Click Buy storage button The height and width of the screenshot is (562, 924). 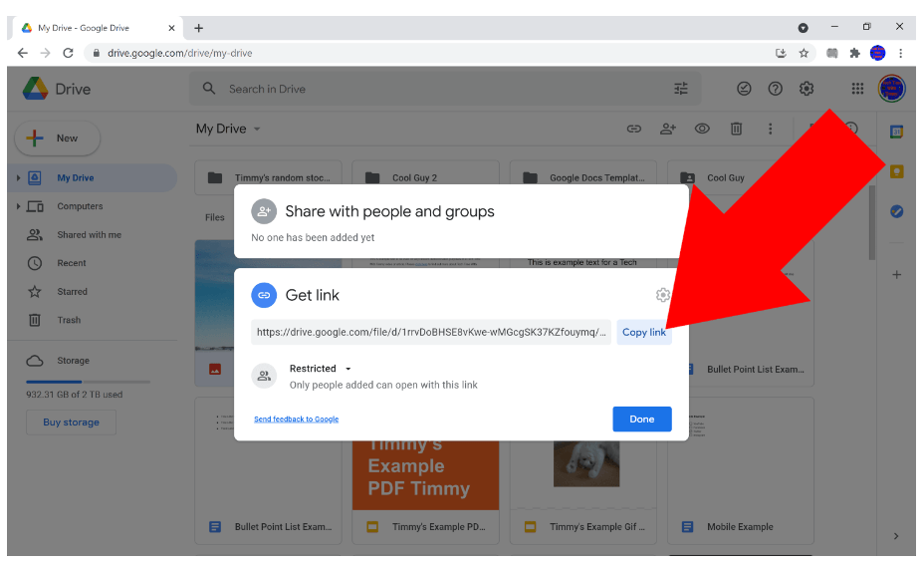(71, 422)
